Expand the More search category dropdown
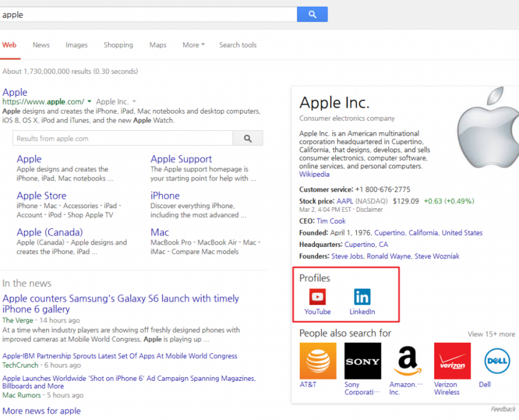This screenshot has width=519, height=420. (193, 45)
